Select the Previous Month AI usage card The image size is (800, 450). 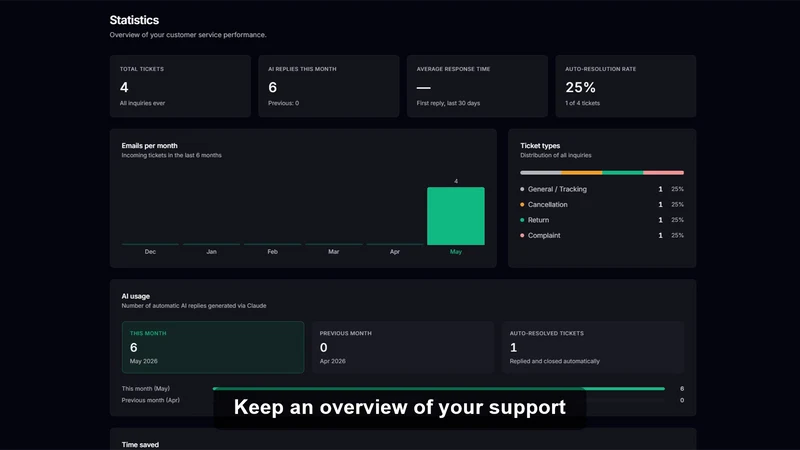[x=403, y=347]
